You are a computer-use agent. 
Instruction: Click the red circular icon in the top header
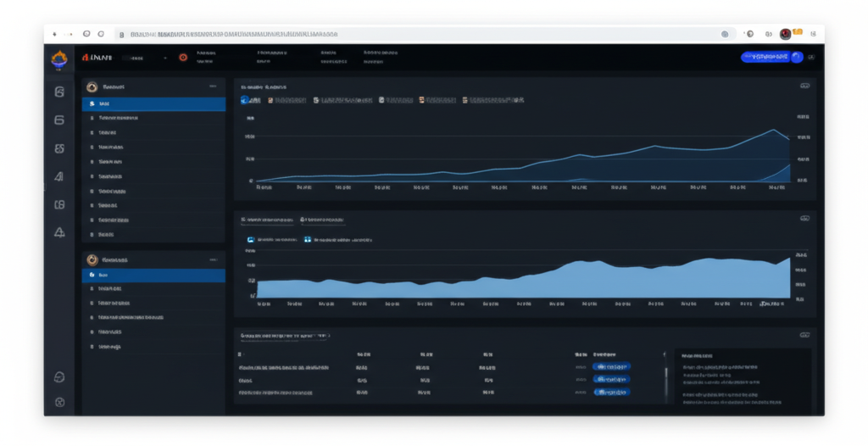point(182,58)
